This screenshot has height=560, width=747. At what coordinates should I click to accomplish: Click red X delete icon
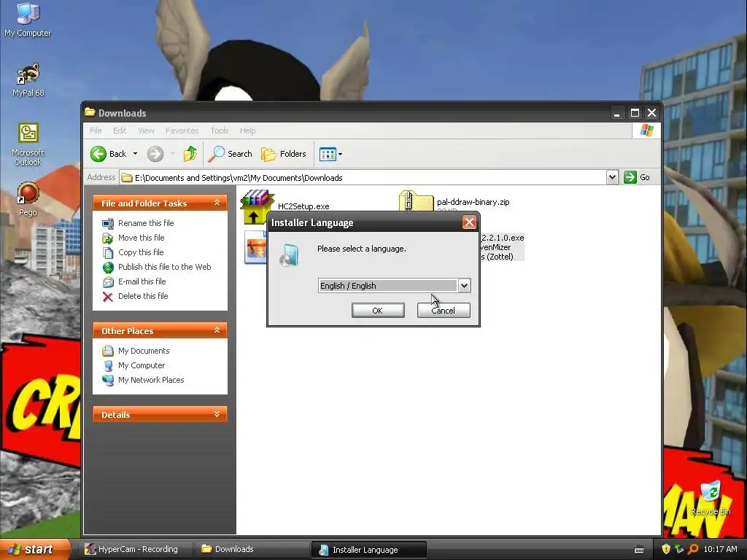click(x=108, y=297)
